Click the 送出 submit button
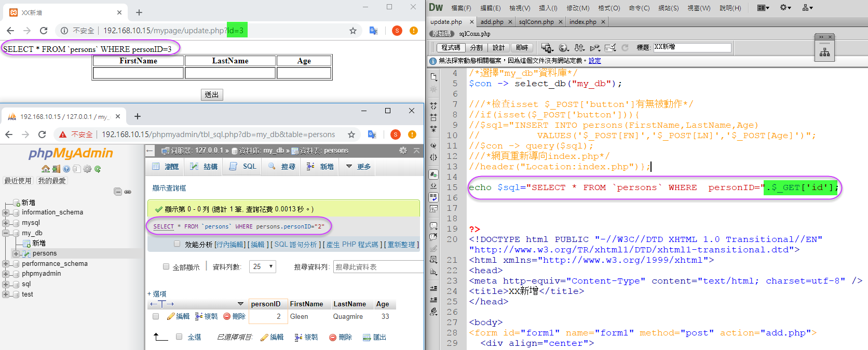The width and height of the screenshot is (868, 350). [212, 95]
